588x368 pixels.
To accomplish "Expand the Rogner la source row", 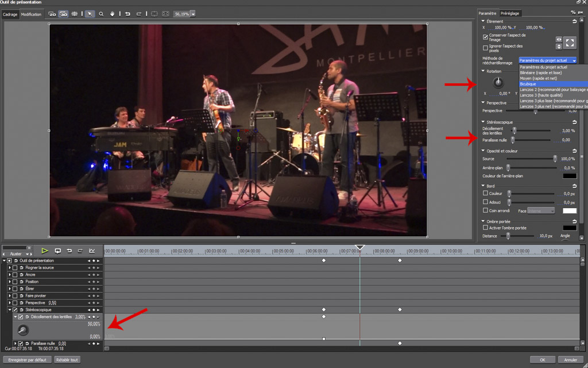I will (10, 268).
